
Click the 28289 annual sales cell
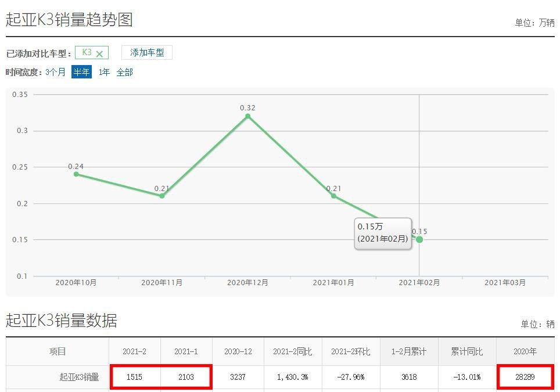[x=525, y=377]
